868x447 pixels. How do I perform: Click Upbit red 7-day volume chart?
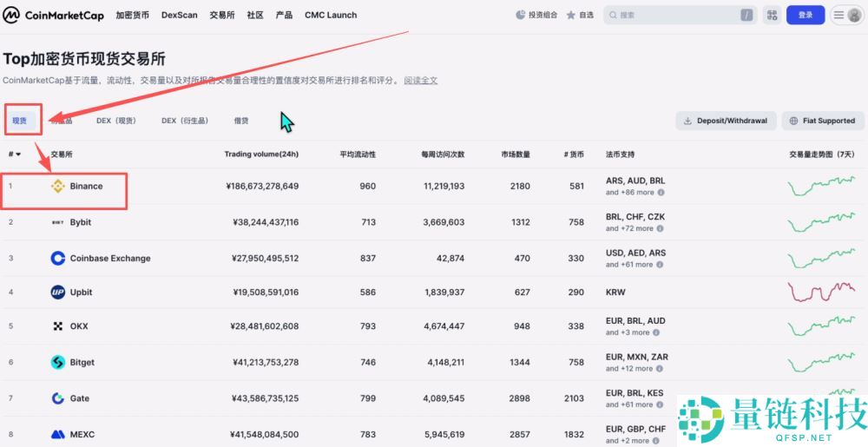pyautogui.click(x=821, y=292)
